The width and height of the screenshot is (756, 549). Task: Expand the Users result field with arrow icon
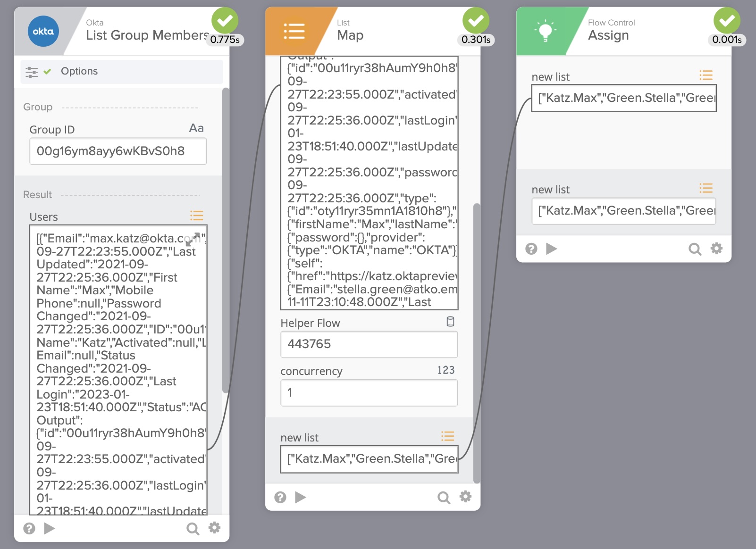pyautogui.click(x=193, y=240)
